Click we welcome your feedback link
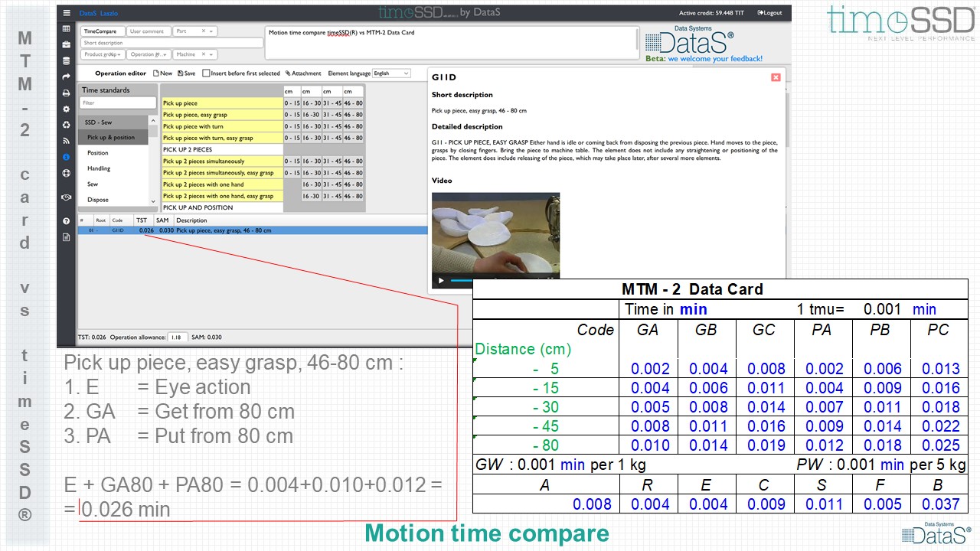This screenshot has width=980, height=551. point(715,58)
